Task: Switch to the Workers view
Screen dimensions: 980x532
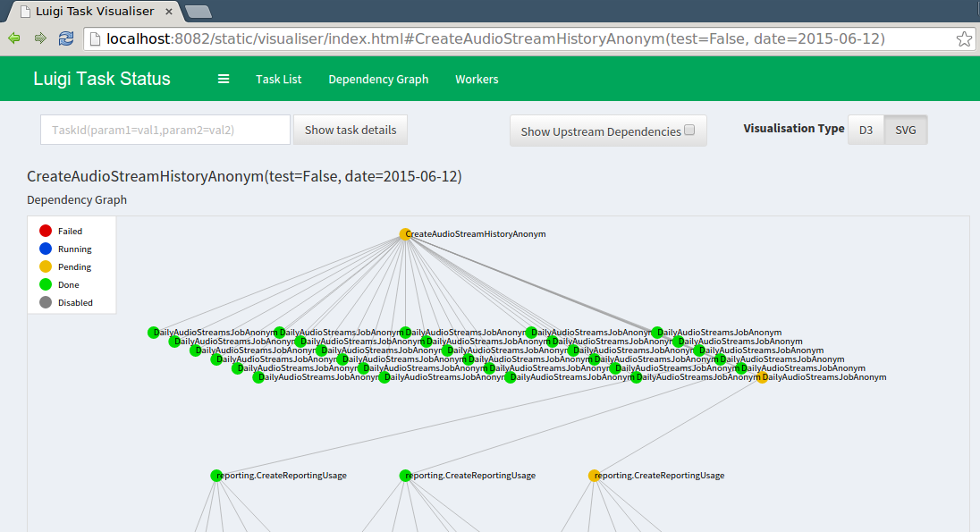Action: pos(477,80)
